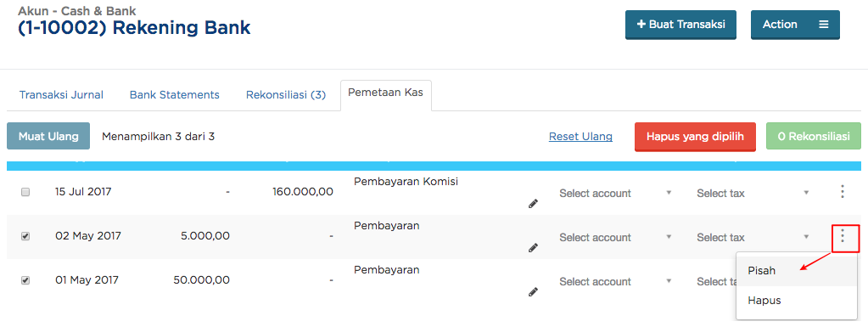Click the Muat Ulang button
This screenshot has height=327, width=868.
(48, 137)
